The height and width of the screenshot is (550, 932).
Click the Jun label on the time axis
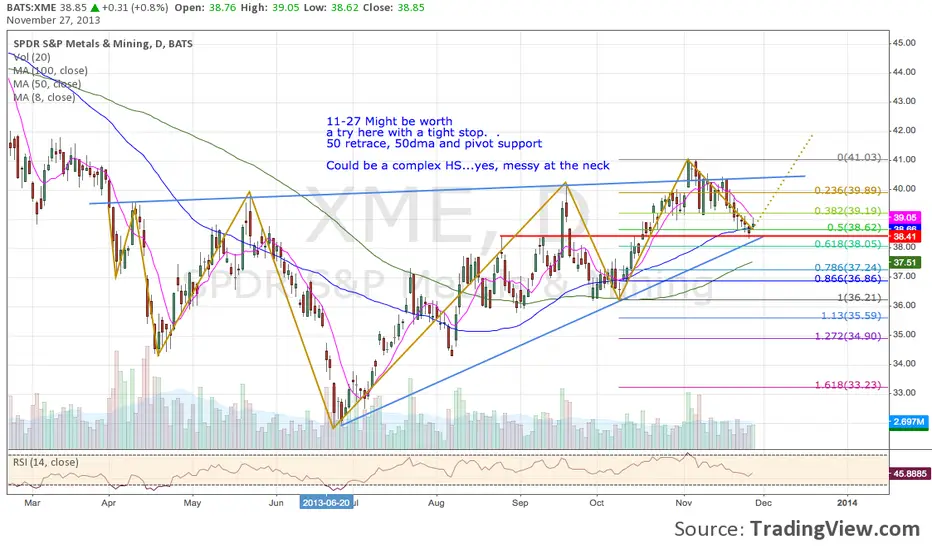click(x=276, y=503)
